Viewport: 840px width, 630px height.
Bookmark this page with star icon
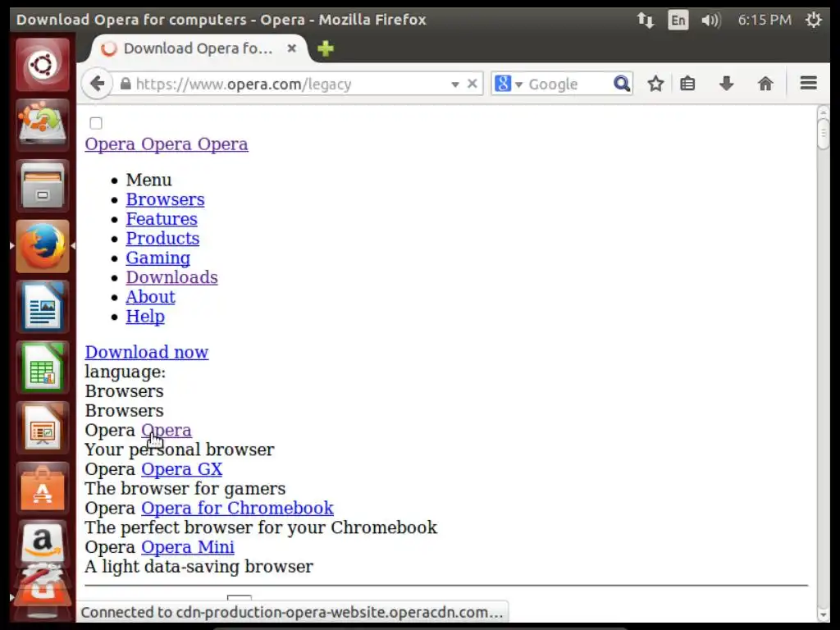click(x=655, y=84)
